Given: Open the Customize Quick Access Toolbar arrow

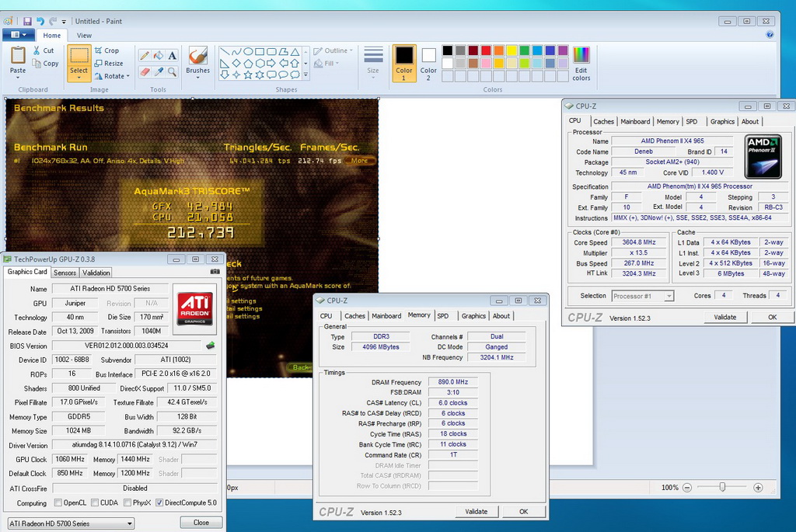Looking at the screenshot, I should 64,22.
